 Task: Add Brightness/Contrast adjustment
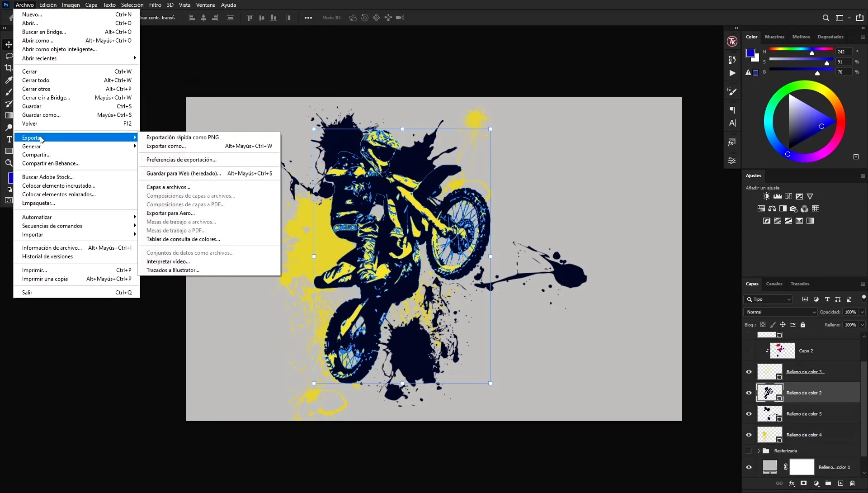click(x=766, y=196)
